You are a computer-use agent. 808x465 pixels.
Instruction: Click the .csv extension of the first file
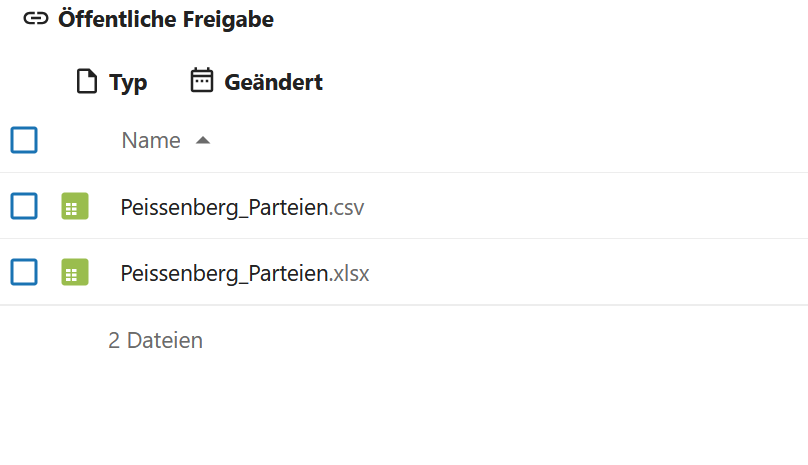pos(347,208)
